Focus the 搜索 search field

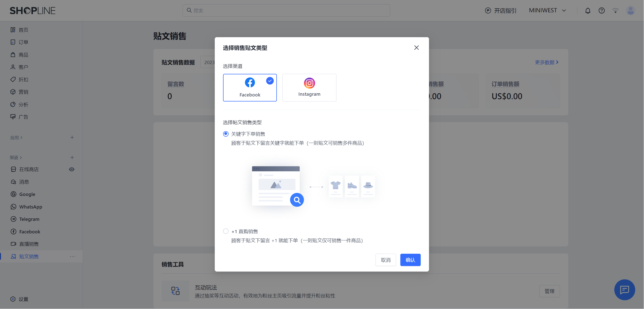click(x=286, y=10)
